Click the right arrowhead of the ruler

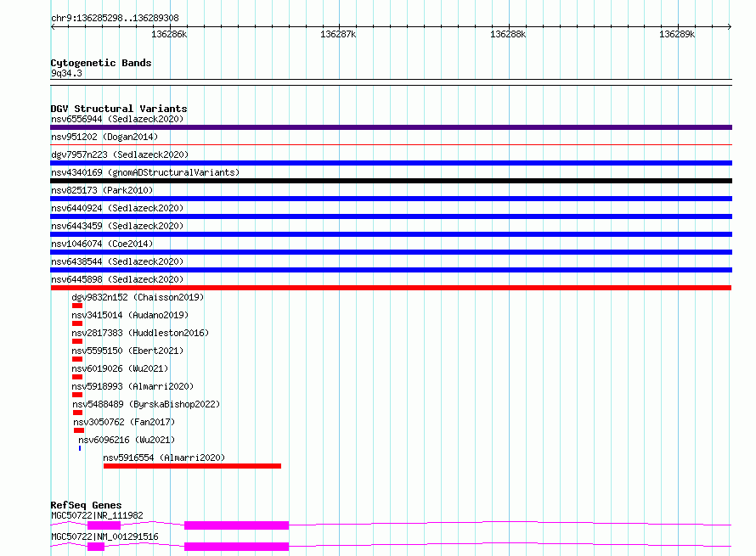click(x=730, y=26)
